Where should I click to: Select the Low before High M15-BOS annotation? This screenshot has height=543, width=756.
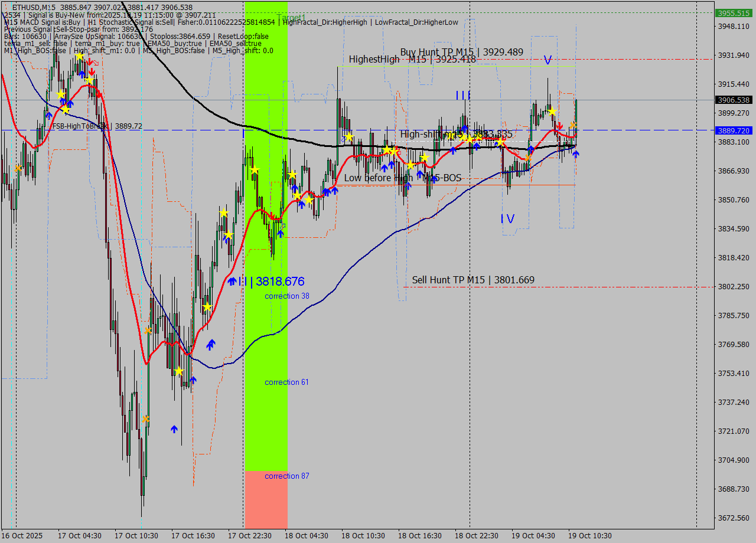(404, 177)
